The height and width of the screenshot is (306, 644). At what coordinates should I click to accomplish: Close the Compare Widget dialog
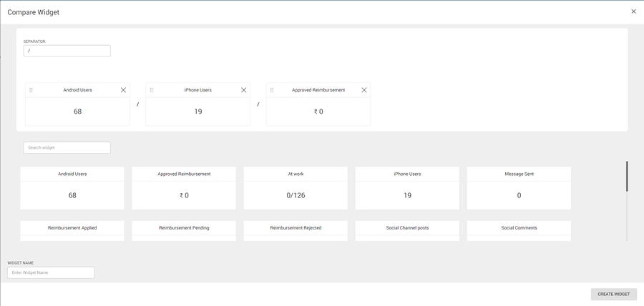click(633, 11)
